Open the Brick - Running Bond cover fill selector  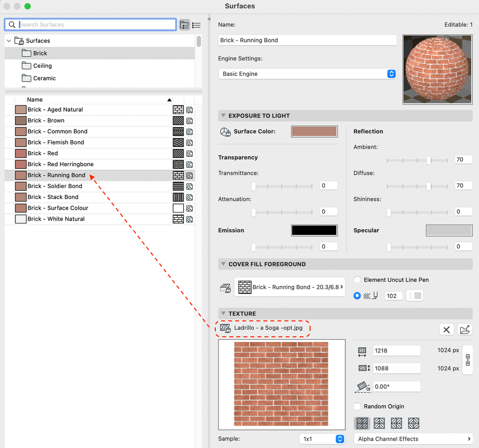point(290,287)
